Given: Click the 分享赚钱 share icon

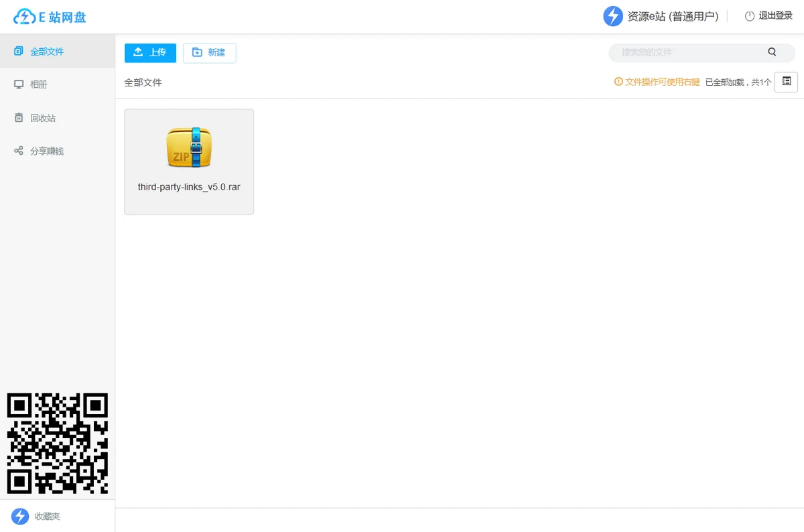Looking at the screenshot, I should click(x=19, y=151).
